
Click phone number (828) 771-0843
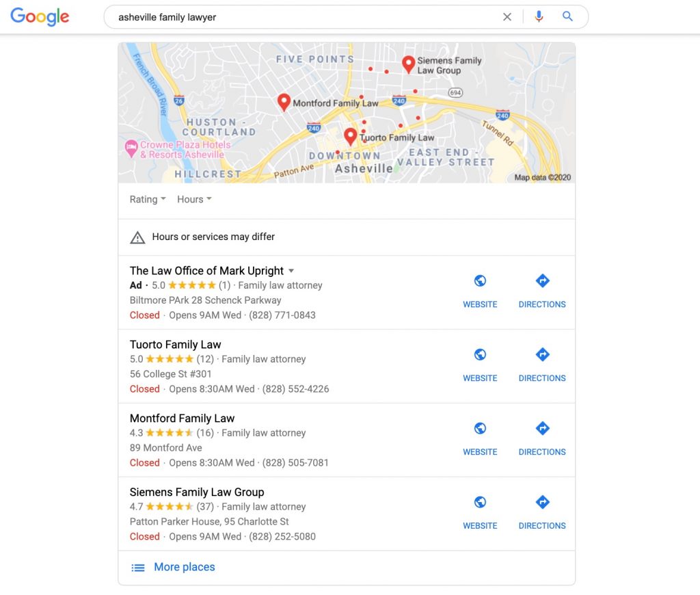coord(282,315)
